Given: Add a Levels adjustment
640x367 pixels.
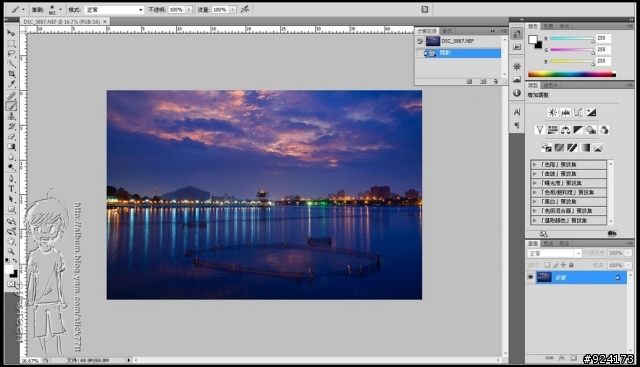Looking at the screenshot, I should (x=565, y=112).
